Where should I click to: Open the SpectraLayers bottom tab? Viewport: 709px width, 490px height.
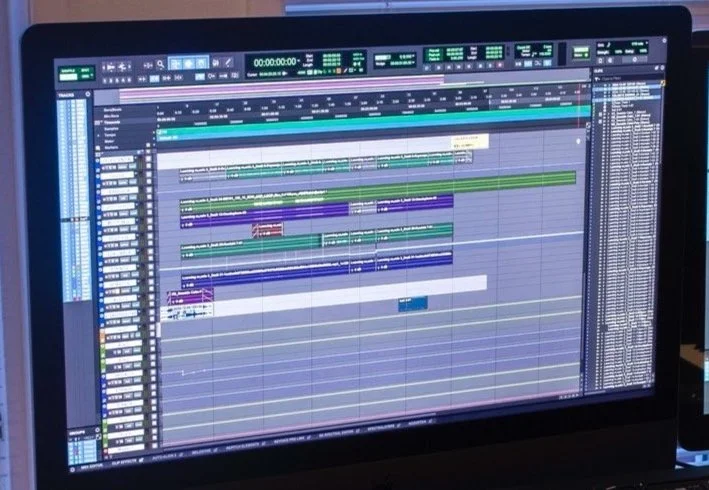[x=381, y=429]
